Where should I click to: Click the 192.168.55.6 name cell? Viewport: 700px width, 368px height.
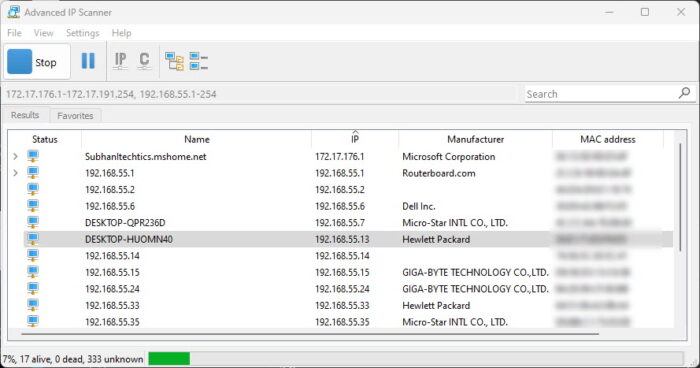click(110, 206)
